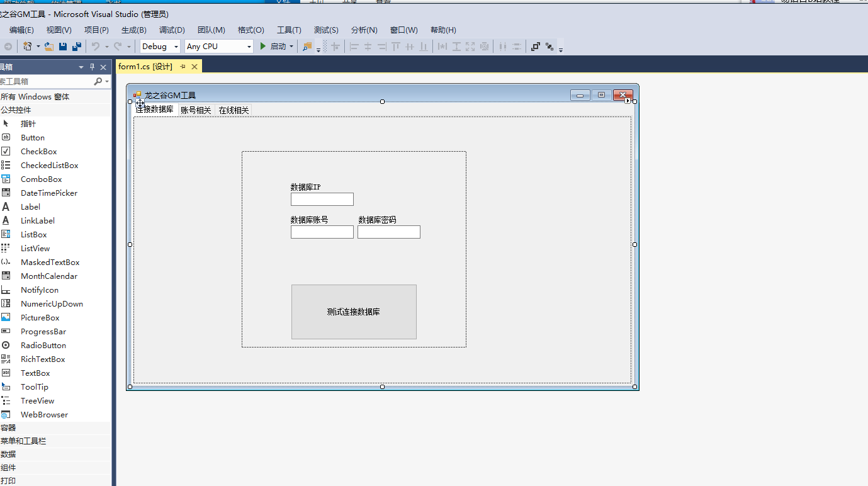Image resolution: width=868 pixels, height=486 pixels.
Task: Expand the 容器 toolbox category
Action: click(x=55, y=427)
